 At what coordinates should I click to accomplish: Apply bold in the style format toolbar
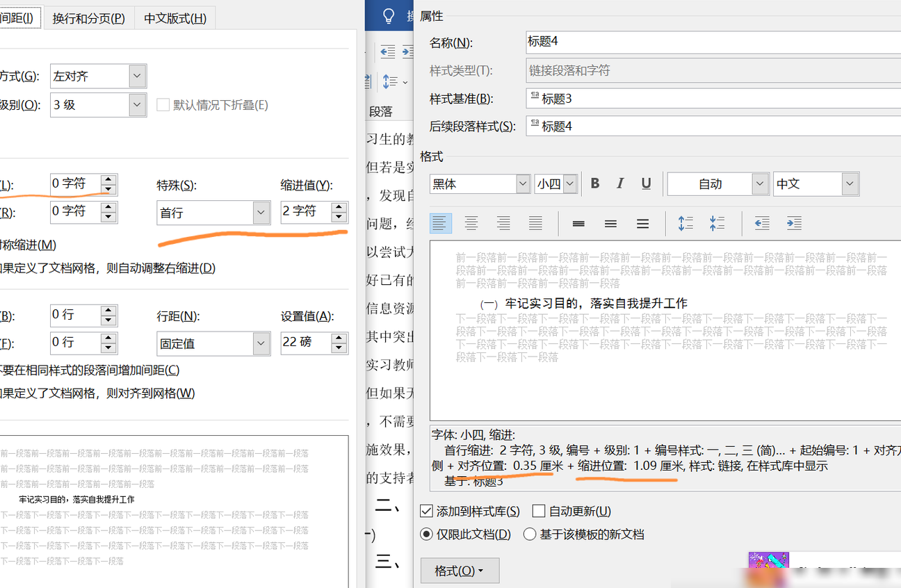click(x=595, y=183)
